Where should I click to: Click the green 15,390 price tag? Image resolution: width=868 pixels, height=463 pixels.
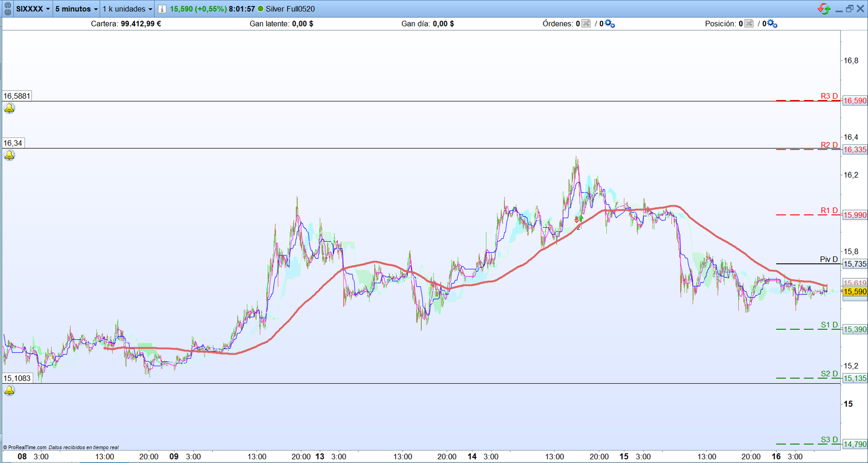tap(855, 329)
